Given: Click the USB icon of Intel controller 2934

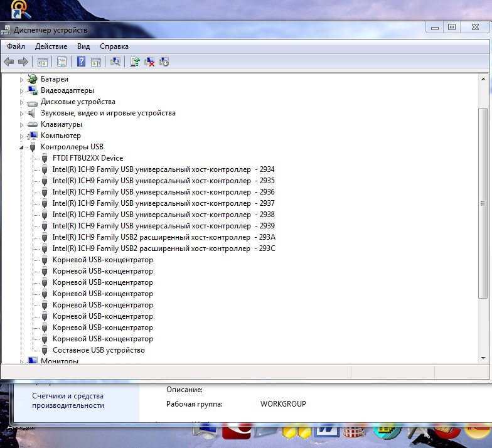Looking at the screenshot, I should (x=45, y=169).
